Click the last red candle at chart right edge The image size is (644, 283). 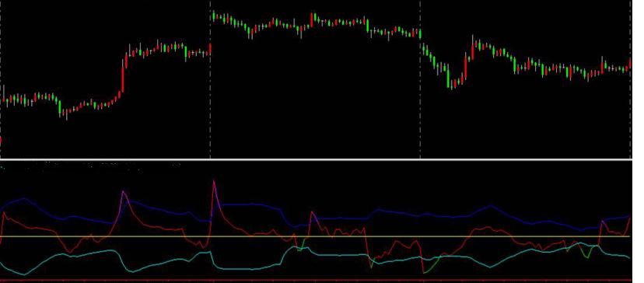[x=630, y=64]
